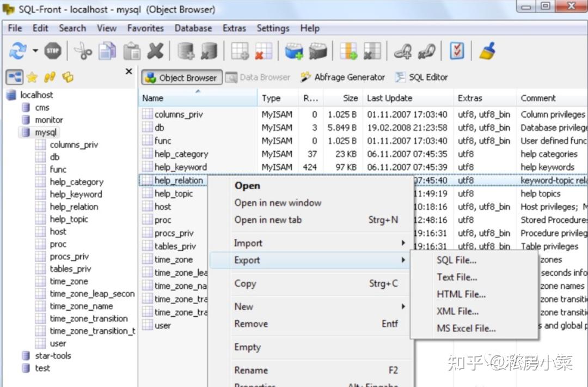Select the Cut scissors toolbar icon

click(83, 50)
